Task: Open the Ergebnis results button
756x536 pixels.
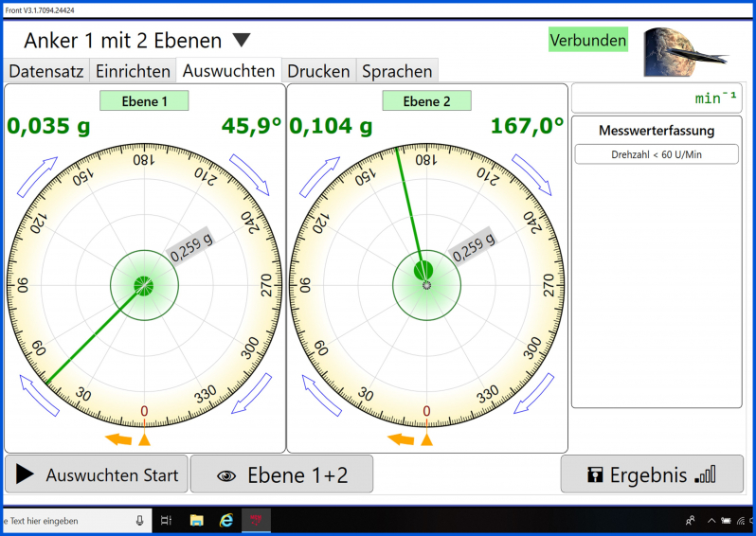Action: [651, 474]
